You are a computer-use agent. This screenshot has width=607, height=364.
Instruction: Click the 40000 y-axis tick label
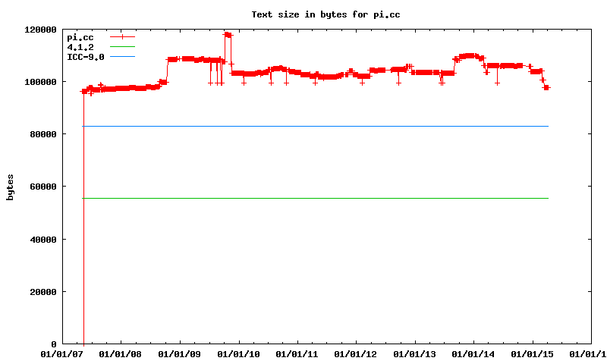tap(42, 239)
